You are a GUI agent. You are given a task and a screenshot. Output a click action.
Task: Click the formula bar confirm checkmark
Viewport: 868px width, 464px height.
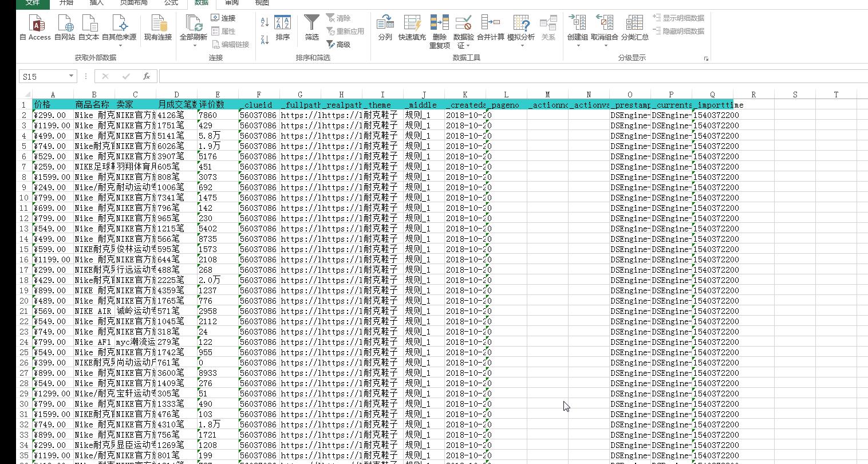click(x=126, y=76)
